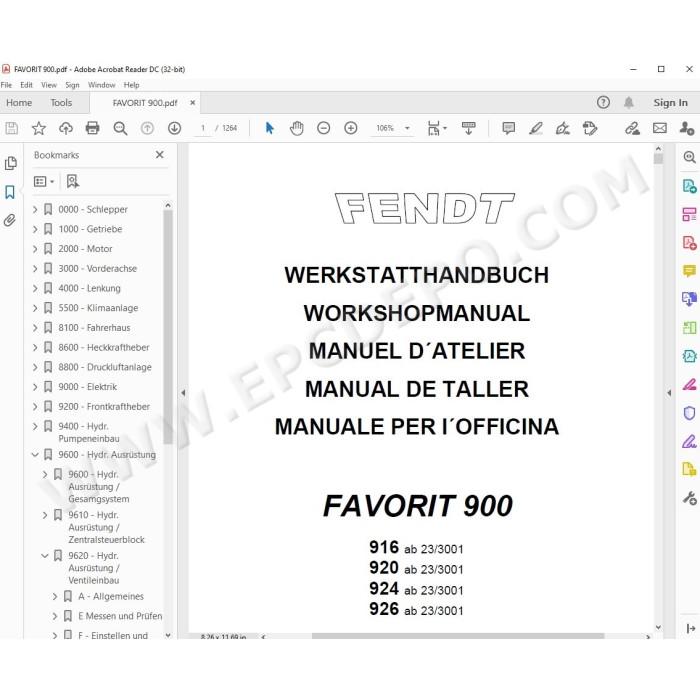Screen dimensions: 700x700
Task: Open the 8100 - Fahrerhaus bookmark
Action: 94,328
